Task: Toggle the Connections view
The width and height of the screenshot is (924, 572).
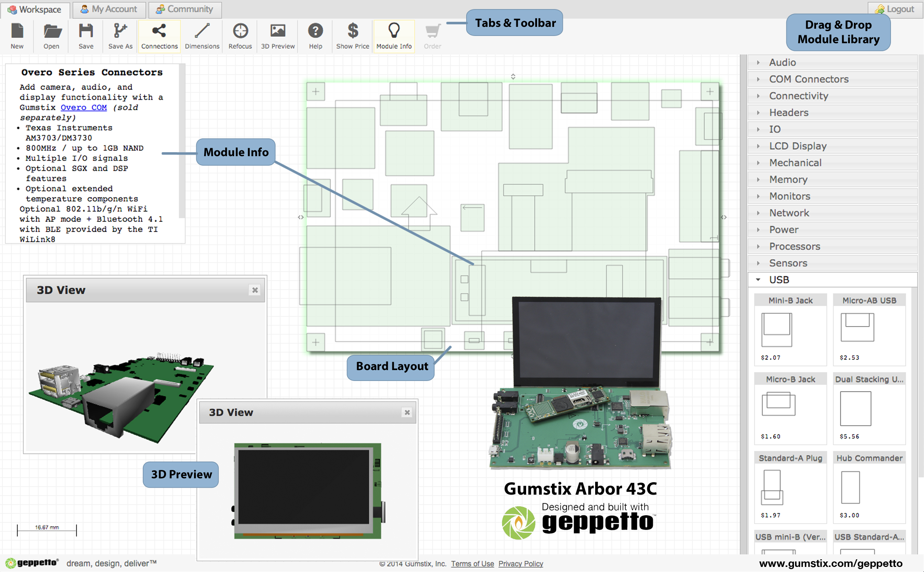Action: pos(159,36)
